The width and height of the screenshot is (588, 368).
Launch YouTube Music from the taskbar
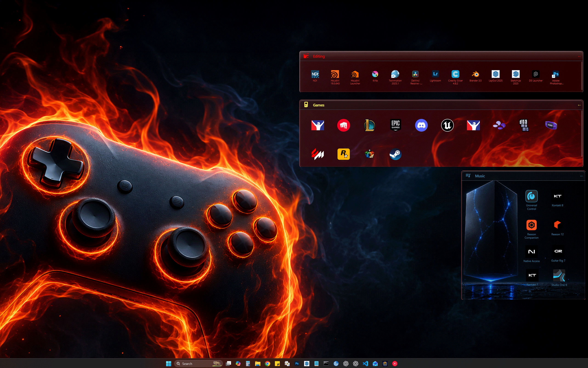pos(395,364)
